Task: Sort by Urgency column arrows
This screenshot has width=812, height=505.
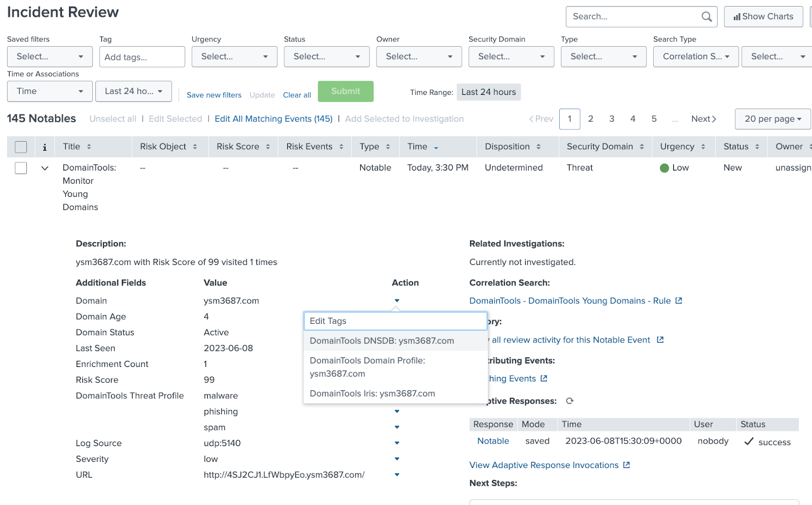Action: coord(703,147)
